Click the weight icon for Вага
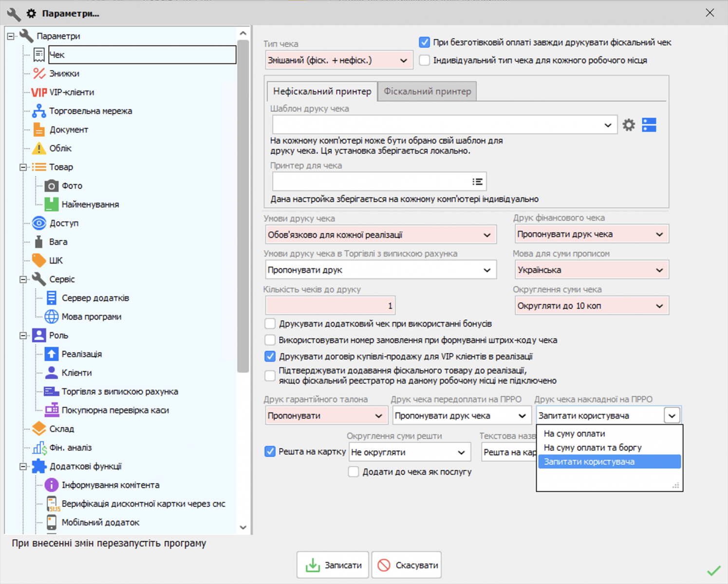This screenshot has height=584, width=728. (39, 242)
